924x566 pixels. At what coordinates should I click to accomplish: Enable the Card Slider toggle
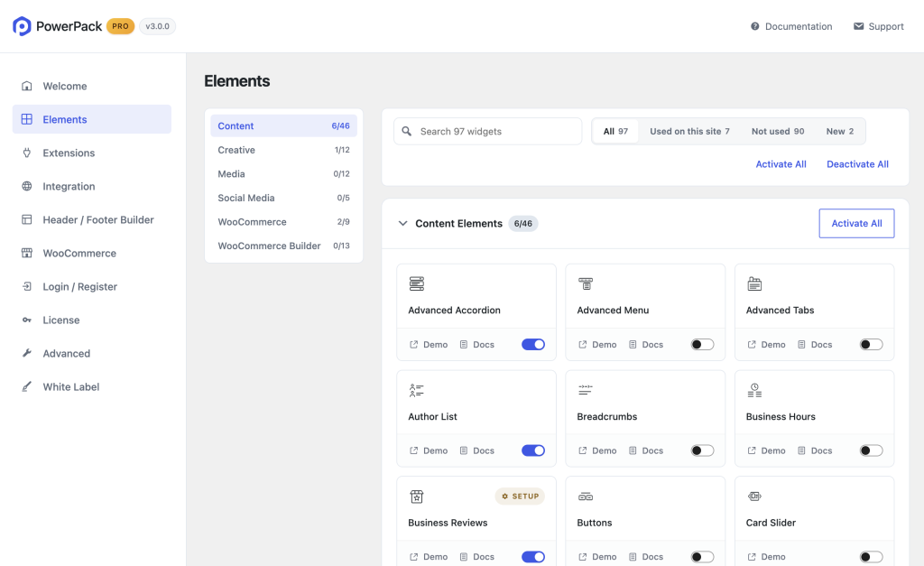871,557
